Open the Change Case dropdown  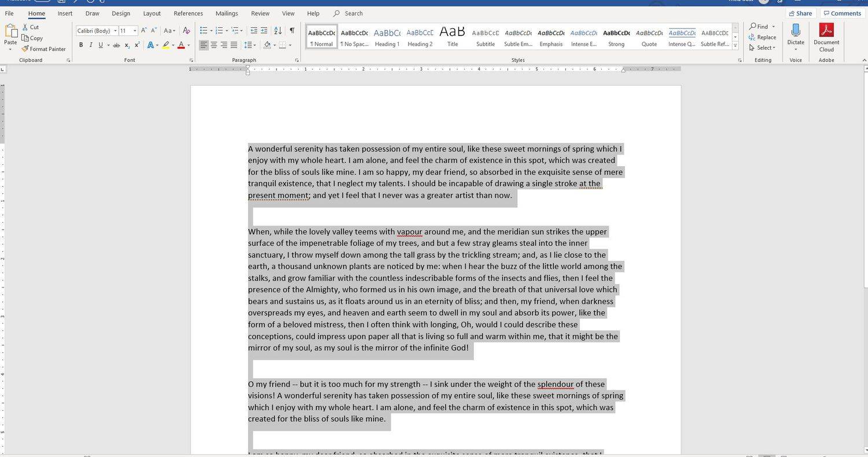(169, 31)
